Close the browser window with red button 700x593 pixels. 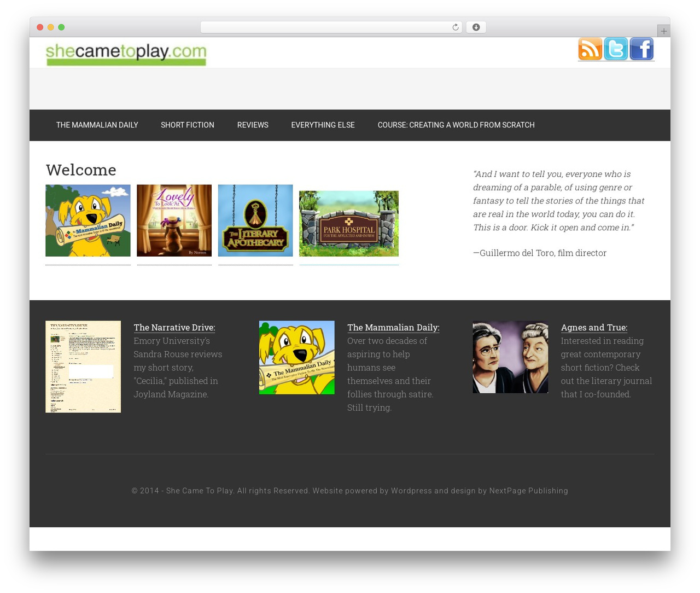(x=40, y=27)
